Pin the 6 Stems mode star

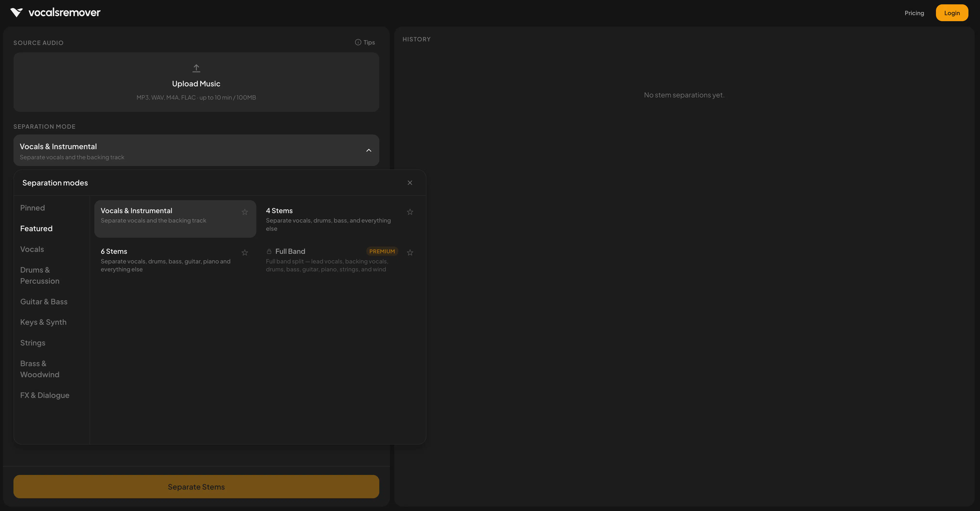245,252
